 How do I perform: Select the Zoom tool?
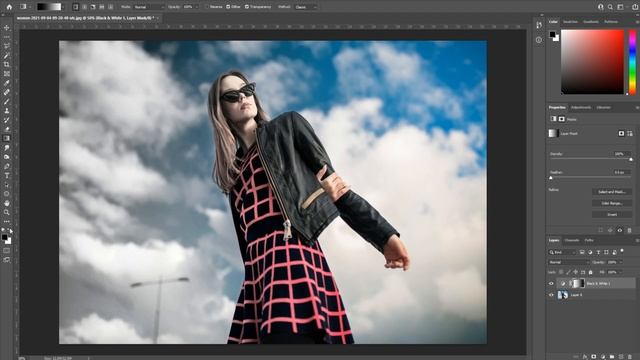point(7,212)
